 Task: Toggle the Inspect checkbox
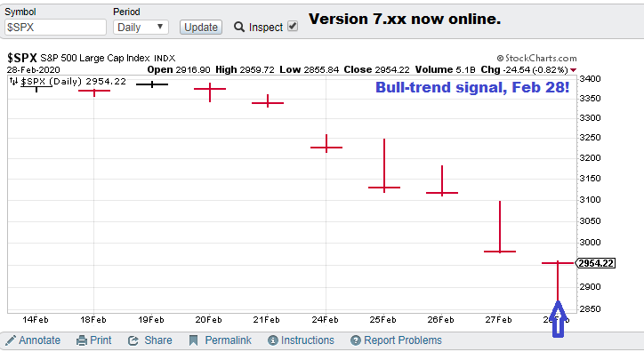(x=293, y=27)
